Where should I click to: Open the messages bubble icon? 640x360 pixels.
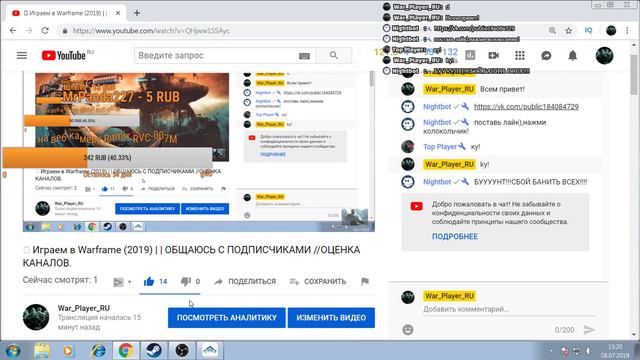pos(546,55)
